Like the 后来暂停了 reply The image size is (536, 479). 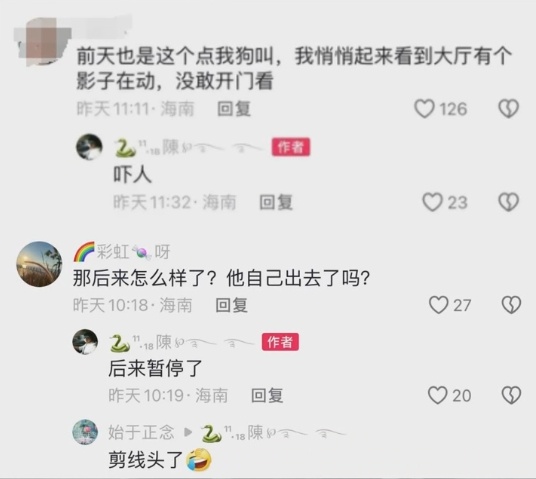point(438,395)
